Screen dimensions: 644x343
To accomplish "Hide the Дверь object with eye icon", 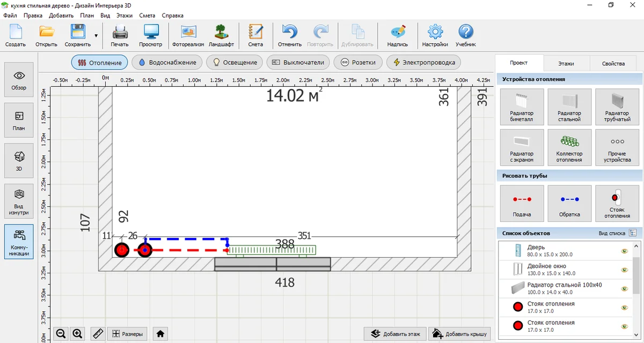I will coord(625,251).
